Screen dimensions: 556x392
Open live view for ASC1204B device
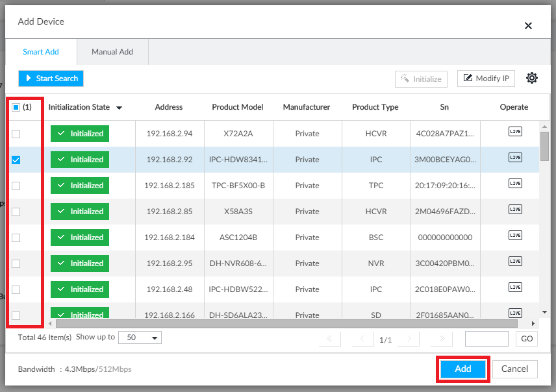click(x=514, y=236)
